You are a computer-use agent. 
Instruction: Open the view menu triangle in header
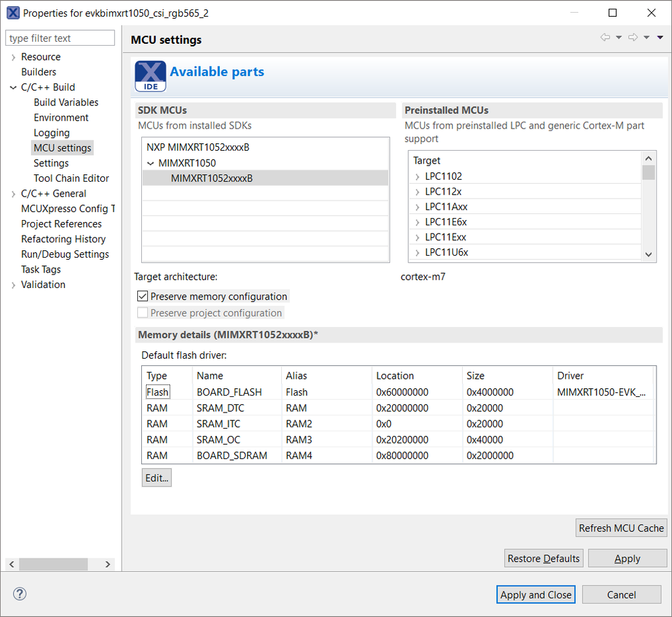pos(661,37)
